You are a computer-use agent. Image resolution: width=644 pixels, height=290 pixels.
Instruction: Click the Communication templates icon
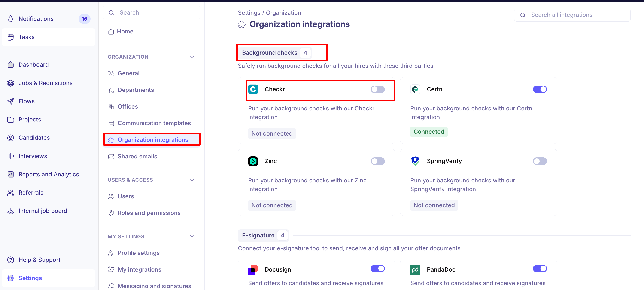click(x=111, y=123)
